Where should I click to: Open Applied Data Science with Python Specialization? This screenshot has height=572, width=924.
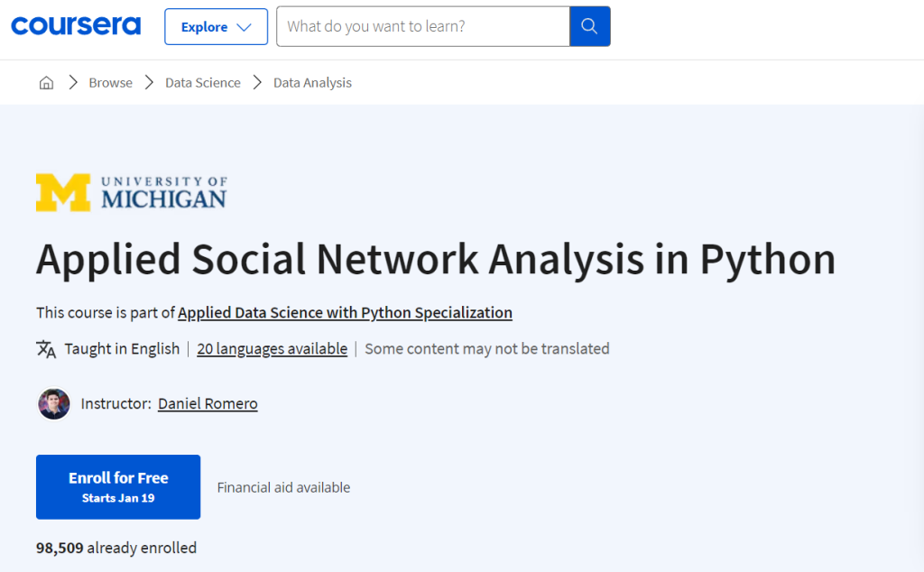(345, 312)
